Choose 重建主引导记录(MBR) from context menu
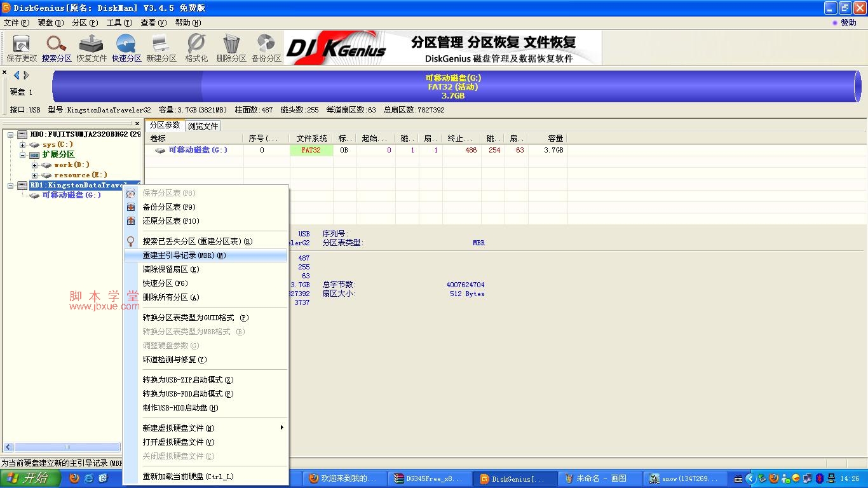This screenshot has height=488, width=868. tap(206, 255)
